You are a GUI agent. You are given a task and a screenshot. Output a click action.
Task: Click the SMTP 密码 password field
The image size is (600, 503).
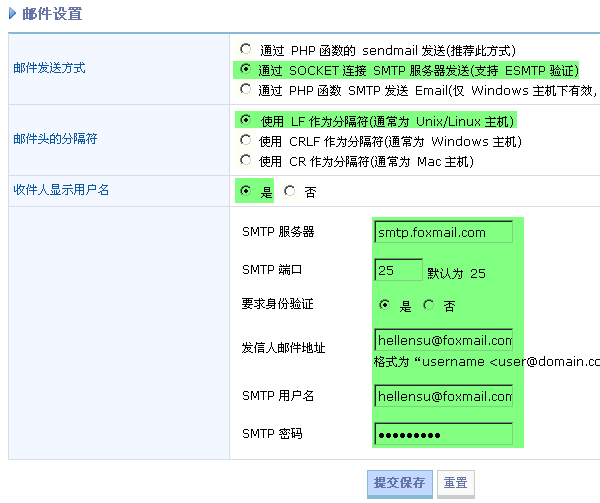(x=443, y=434)
